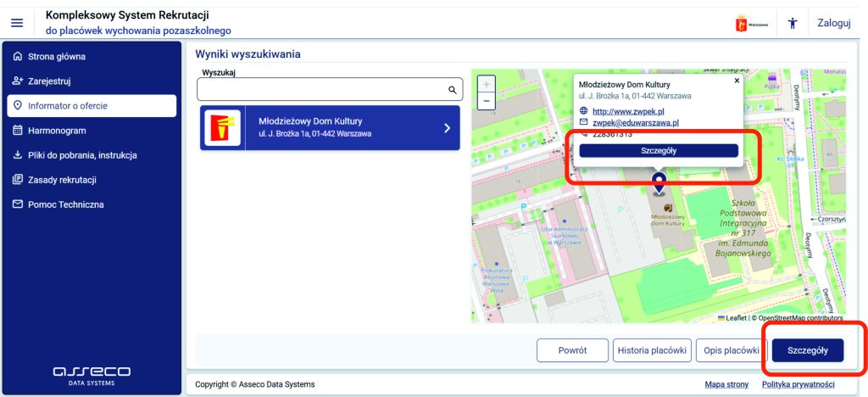Open the hamburger menu icon
Image resolution: width=868 pixels, height=397 pixels.
coord(17,23)
